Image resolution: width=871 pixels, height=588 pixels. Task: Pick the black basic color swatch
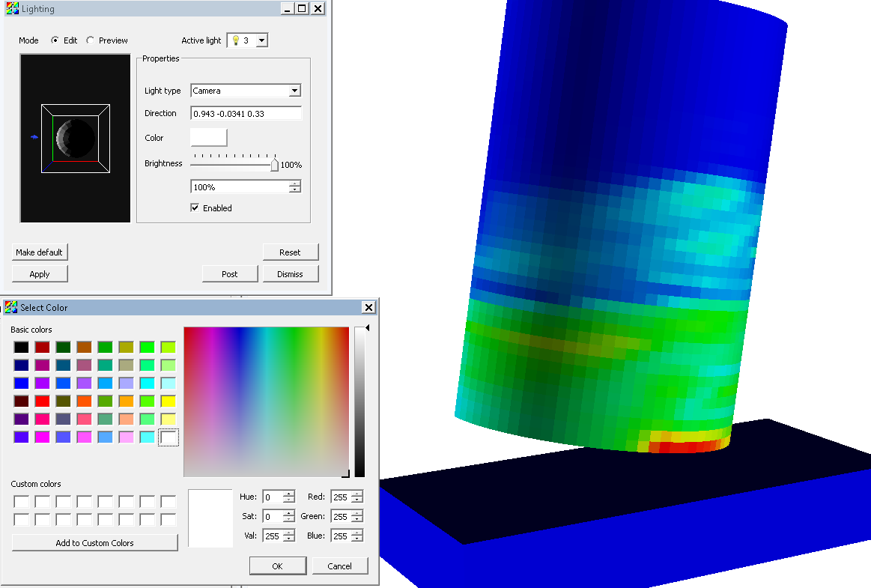(x=21, y=348)
